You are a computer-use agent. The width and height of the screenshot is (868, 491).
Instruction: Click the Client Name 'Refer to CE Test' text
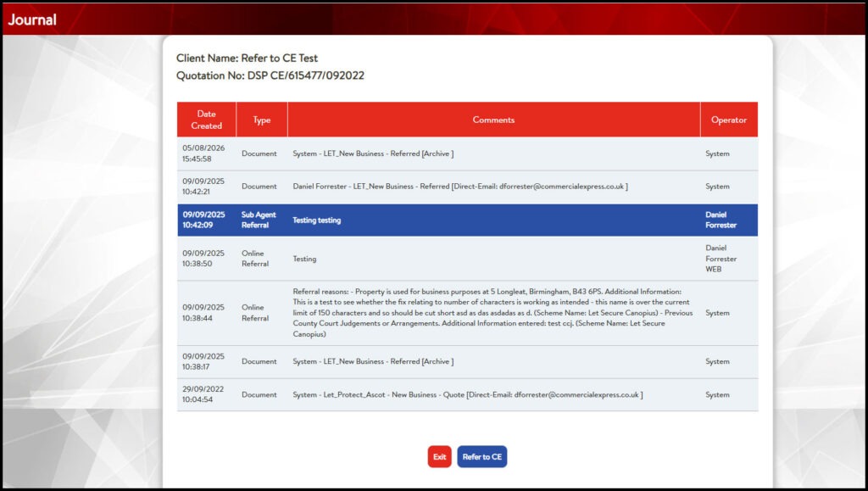click(x=247, y=59)
